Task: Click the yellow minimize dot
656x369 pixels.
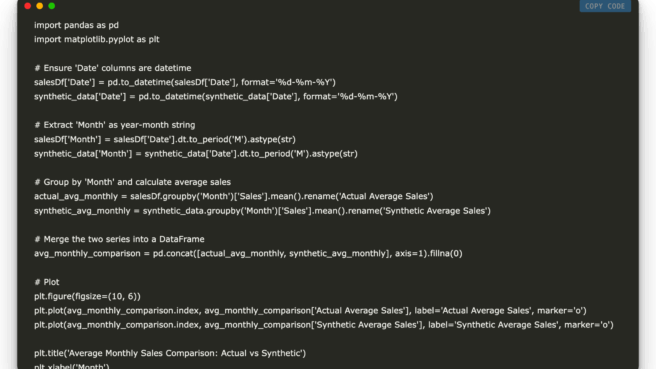Action: point(40,6)
